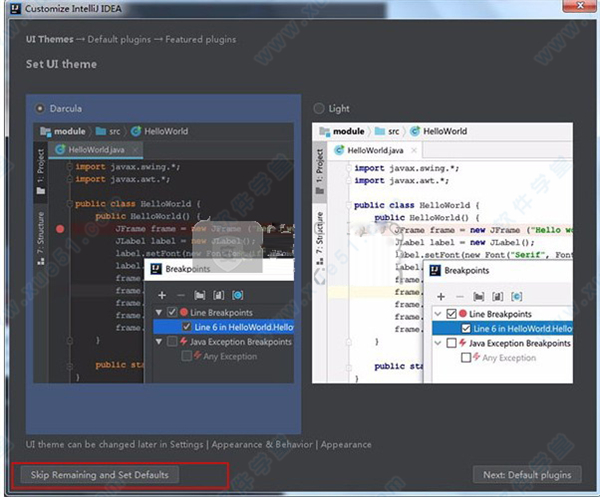Click the minus icon in light Breakpoints panel
This screenshot has height=497, width=600.
[458, 296]
